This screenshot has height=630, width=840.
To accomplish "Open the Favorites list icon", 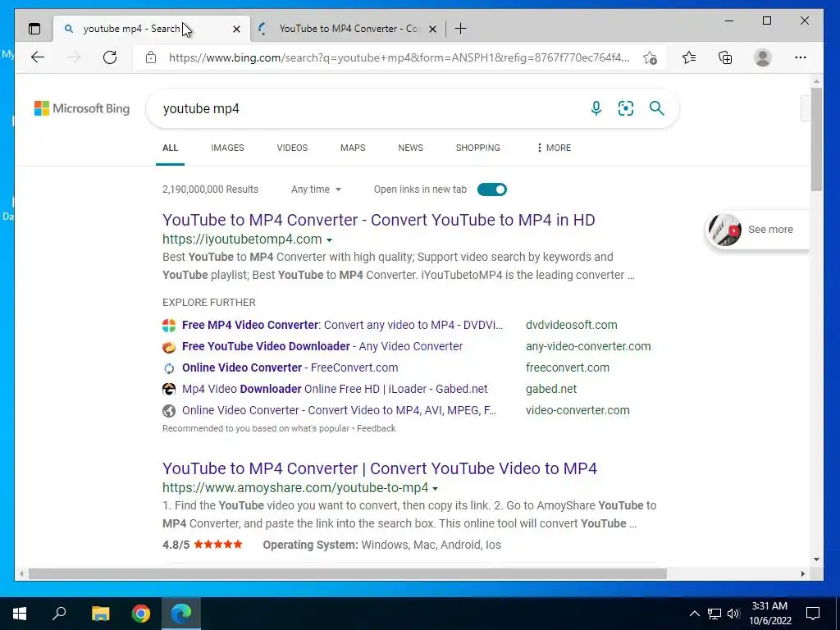I will tap(689, 57).
